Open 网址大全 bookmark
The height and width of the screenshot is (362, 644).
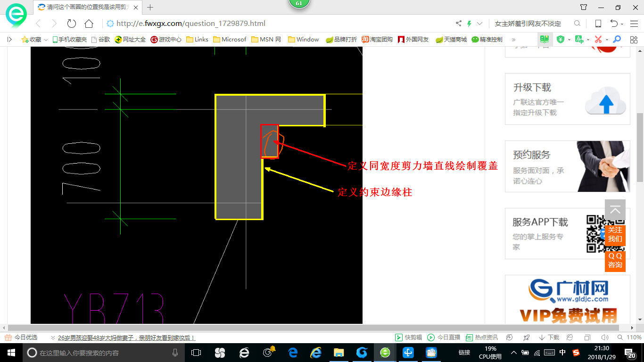point(130,40)
